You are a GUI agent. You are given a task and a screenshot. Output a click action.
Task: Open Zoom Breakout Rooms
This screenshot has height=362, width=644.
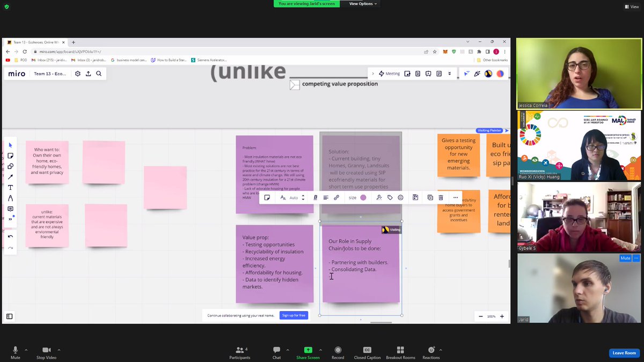pos(400,353)
